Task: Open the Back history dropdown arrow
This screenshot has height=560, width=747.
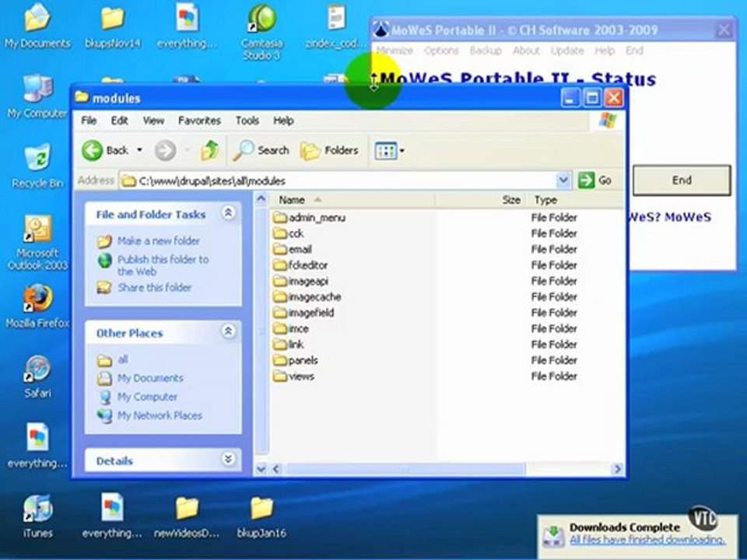Action: 139,150
